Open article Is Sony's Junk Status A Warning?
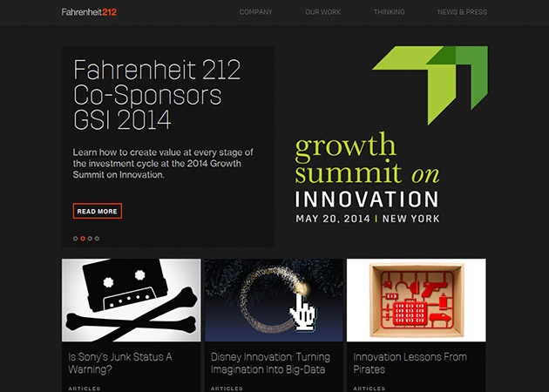This screenshot has height=392, width=549. (120, 363)
